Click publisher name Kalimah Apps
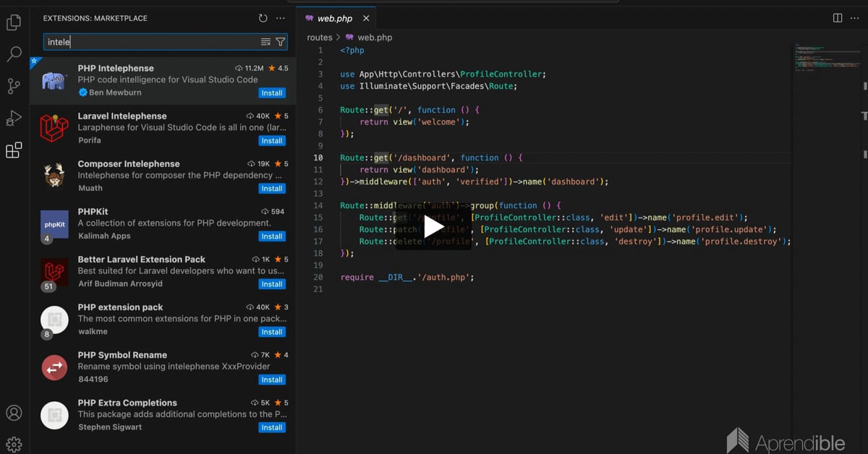 click(104, 236)
